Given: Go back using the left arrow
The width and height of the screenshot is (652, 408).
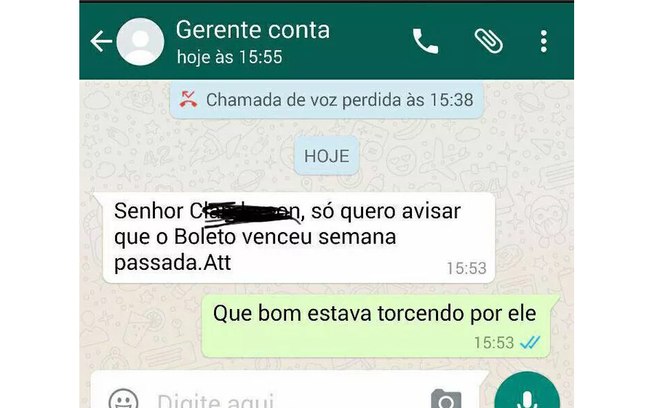Looking at the screenshot, I should [x=101, y=41].
